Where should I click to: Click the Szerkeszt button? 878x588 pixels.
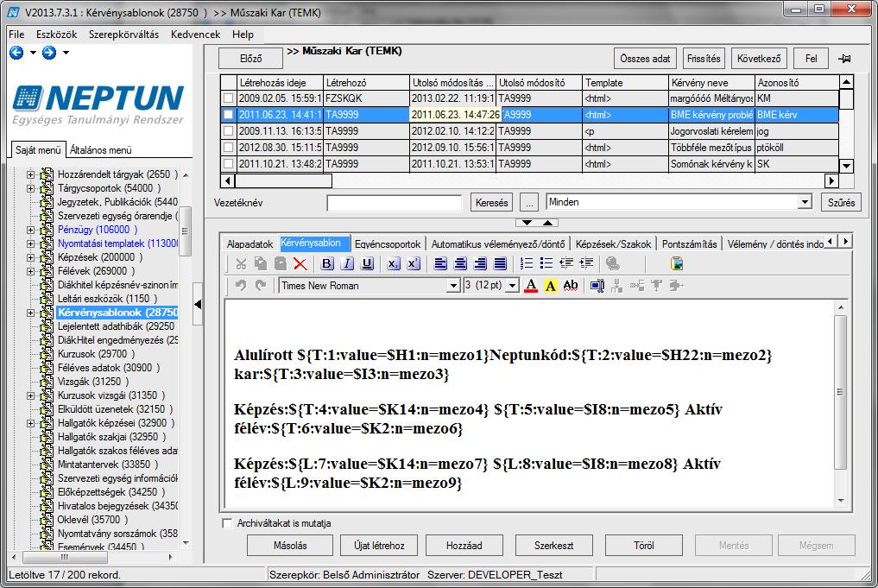[x=553, y=546]
